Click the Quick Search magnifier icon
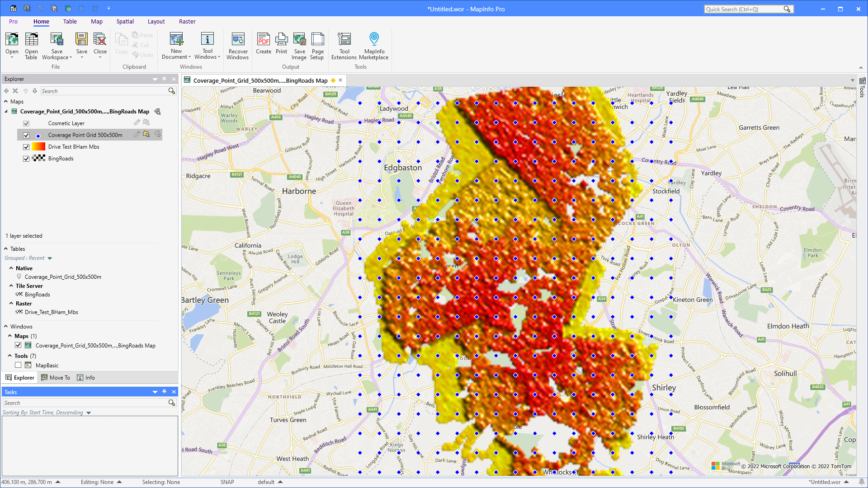This screenshot has width=868, height=488. pos(787,9)
